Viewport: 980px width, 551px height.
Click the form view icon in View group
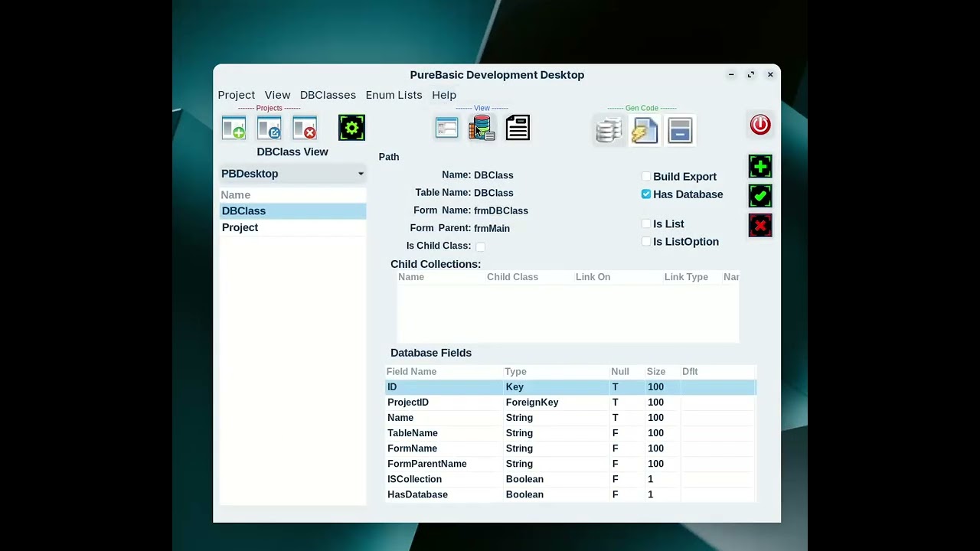(446, 128)
